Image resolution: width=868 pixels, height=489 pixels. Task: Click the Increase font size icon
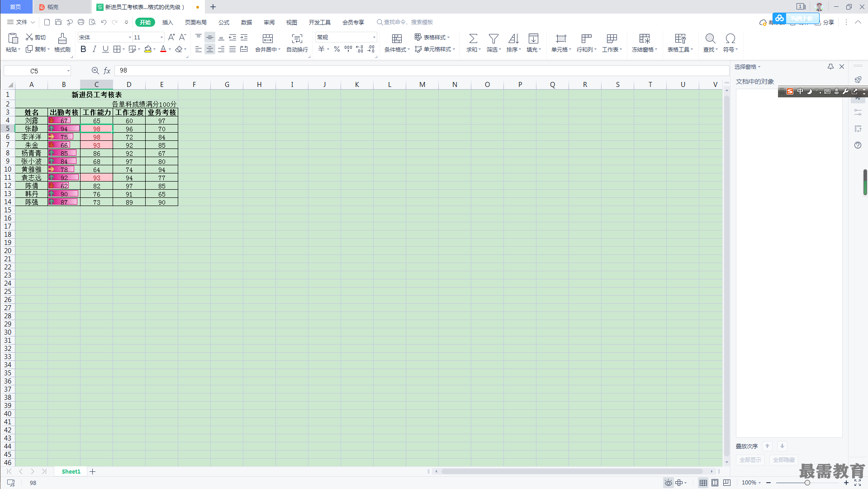tap(171, 37)
